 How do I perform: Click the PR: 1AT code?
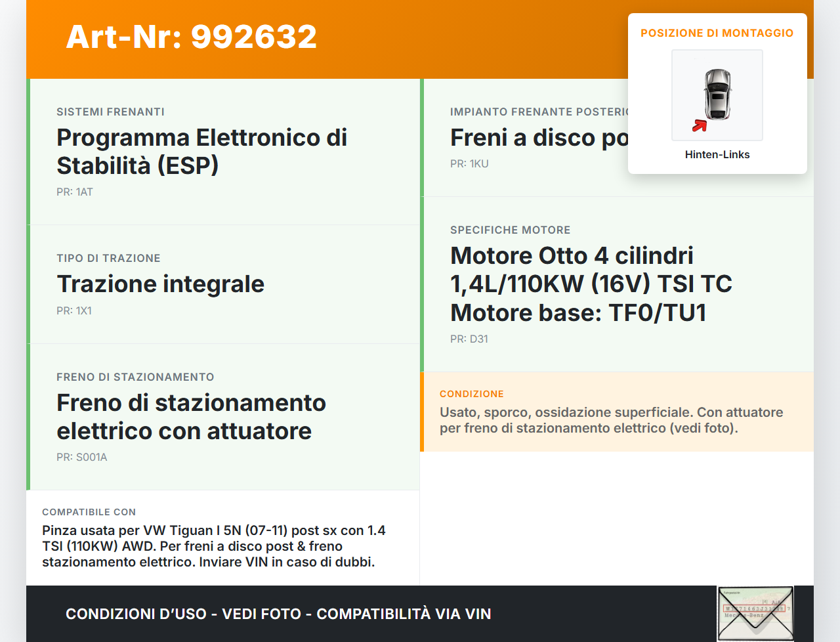click(x=75, y=192)
